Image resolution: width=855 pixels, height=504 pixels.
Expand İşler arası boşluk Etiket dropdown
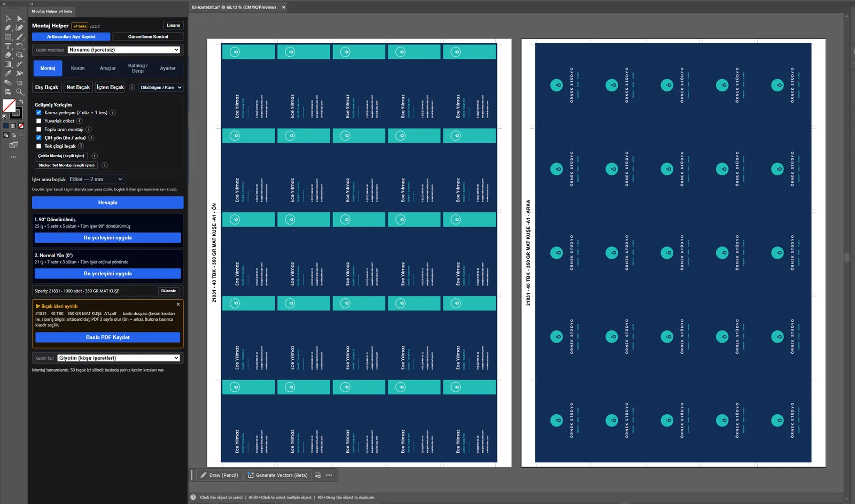pos(96,179)
